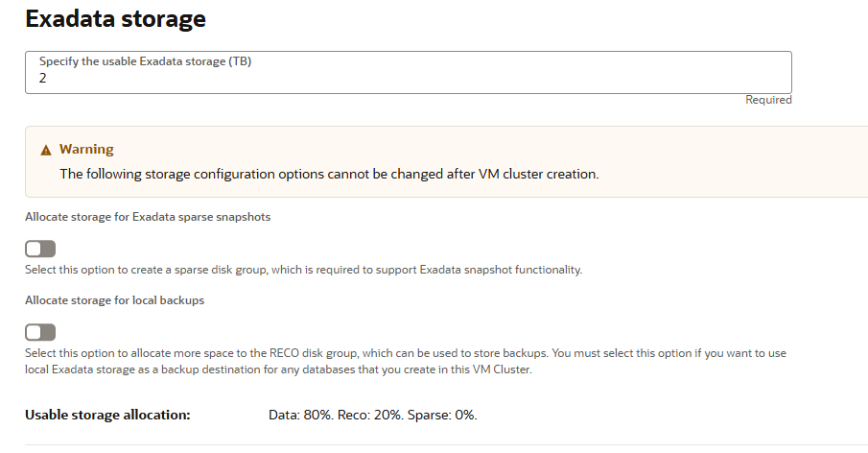Click the 'Exadata storage' section heading
The width and height of the screenshot is (868, 453).
(115, 18)
